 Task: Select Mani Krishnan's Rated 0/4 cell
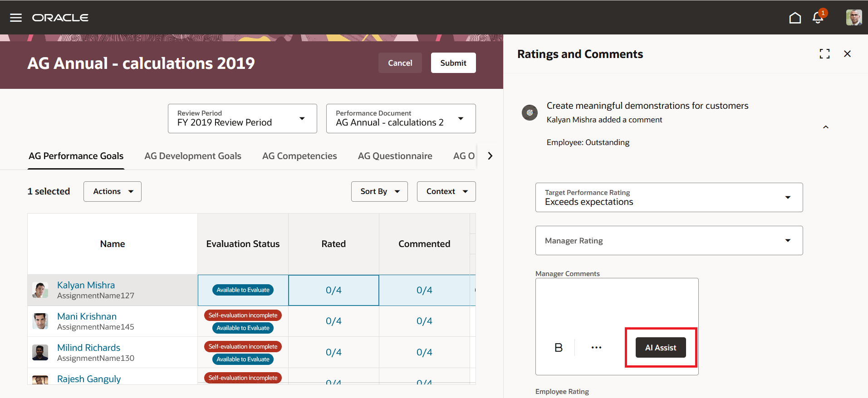click(333, 321)
